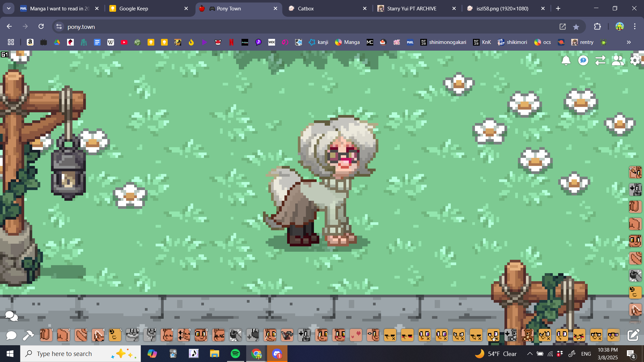This screenshot has width=644, height=362.
Task: Click the swap characters arrows icon
Action: coord(600,60)
